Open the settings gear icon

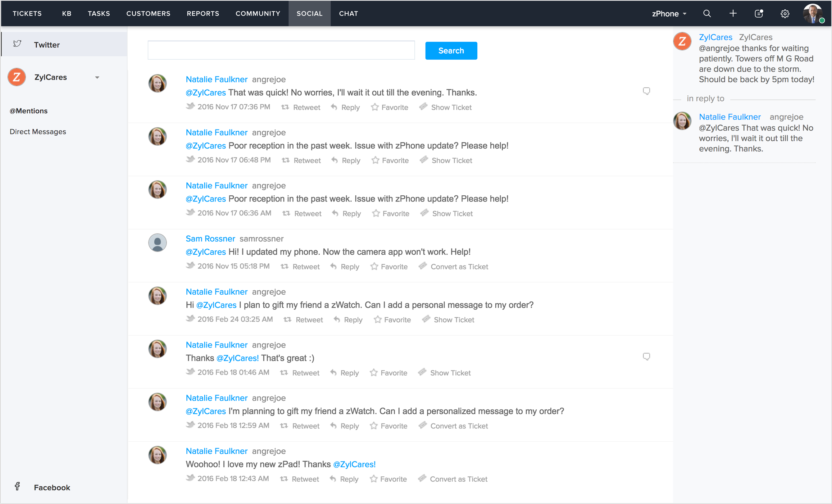click(785, 14)
